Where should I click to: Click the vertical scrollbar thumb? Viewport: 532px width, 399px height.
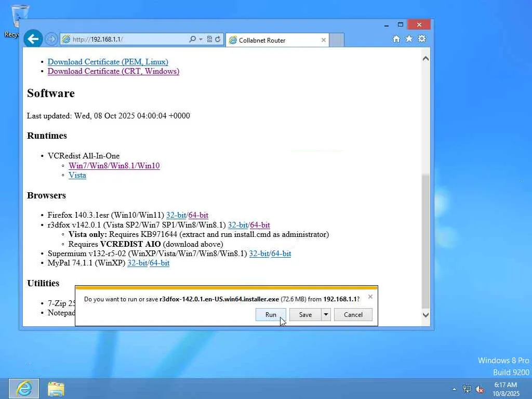425,241
